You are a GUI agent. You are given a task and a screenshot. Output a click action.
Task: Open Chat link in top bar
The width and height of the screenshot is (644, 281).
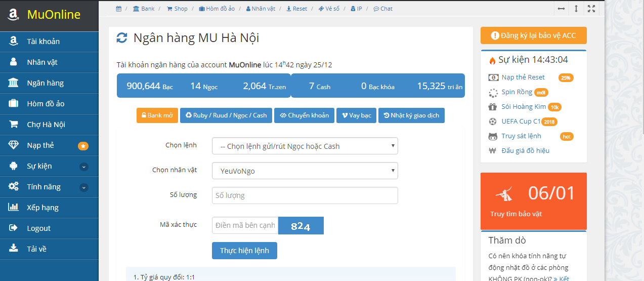point(383,9)
